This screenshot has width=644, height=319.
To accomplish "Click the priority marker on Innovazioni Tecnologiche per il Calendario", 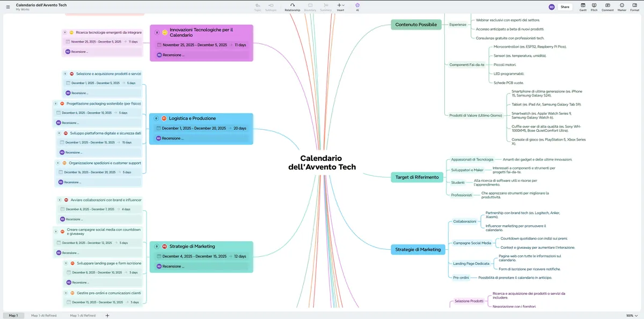I will 165,33.
